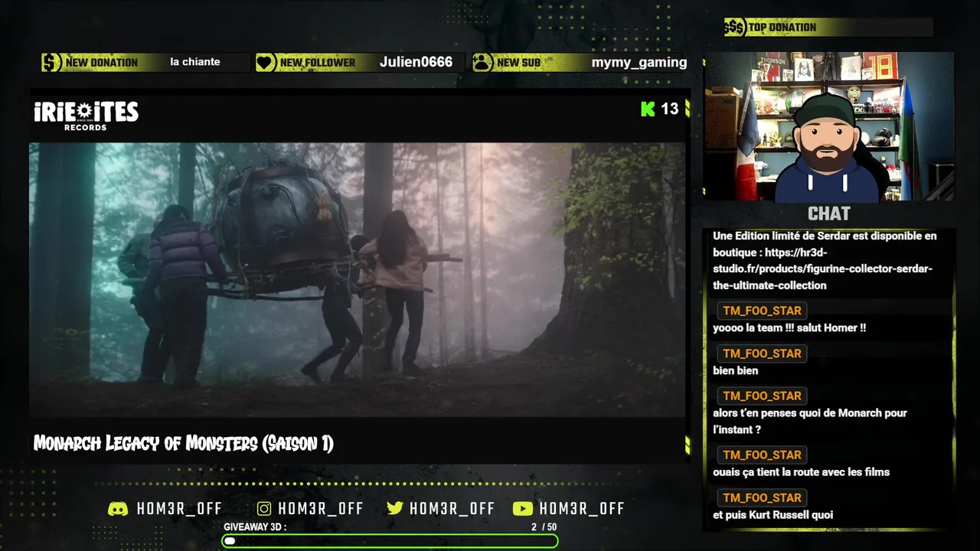
Task: Click the Giveaway 3D progress bar
Action: coord(390,541)
